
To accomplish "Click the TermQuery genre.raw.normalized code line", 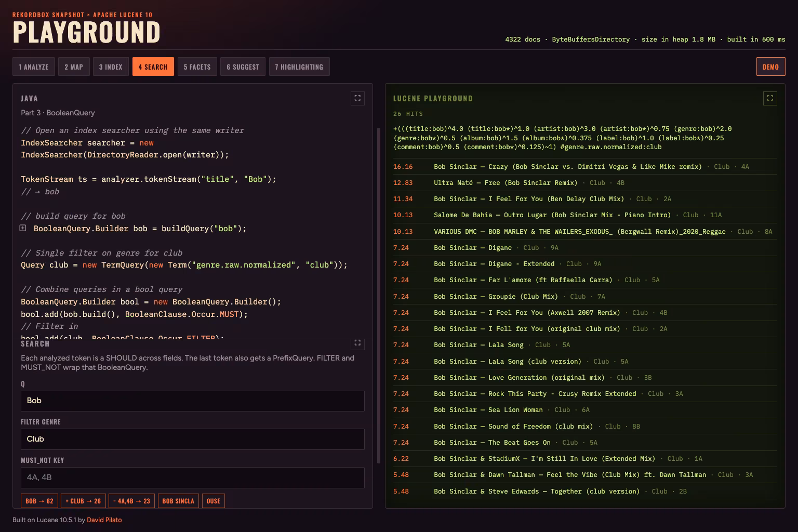I will (x=184, y=265).
